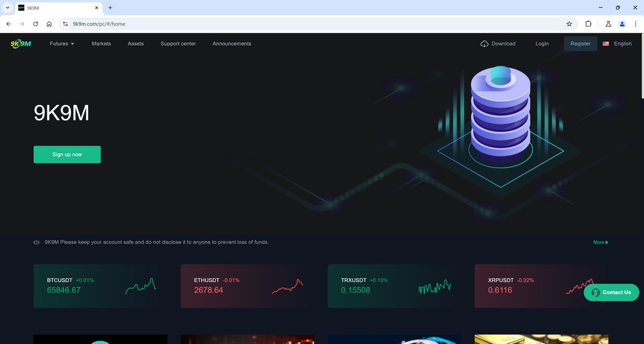Open More announcements
Image resolution: width=644 pixels, height=344 pixels.
[x=599, y=242]
